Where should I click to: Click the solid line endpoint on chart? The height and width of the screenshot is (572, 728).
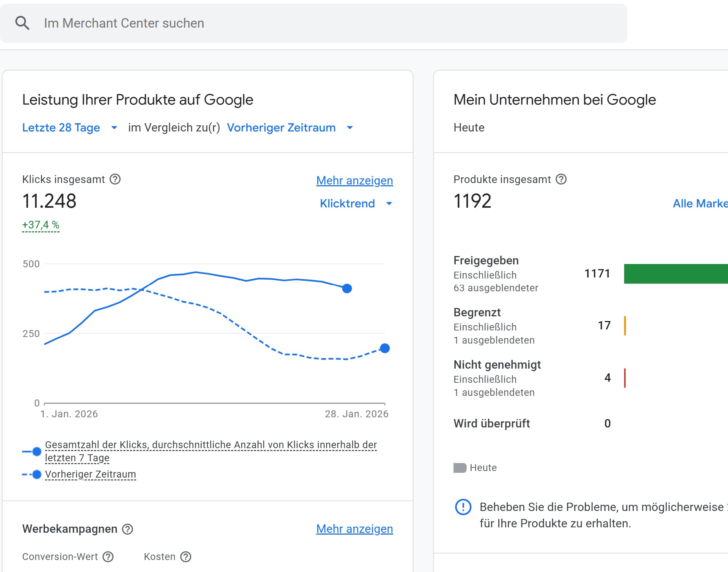point(347,288)
